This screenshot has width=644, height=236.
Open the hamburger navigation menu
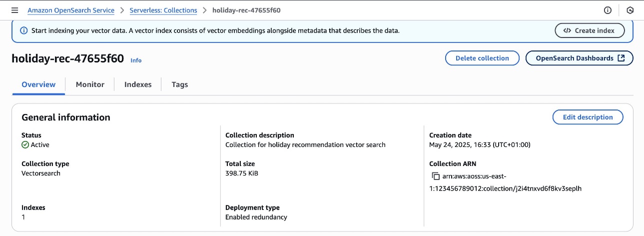(x=14, y=10)
